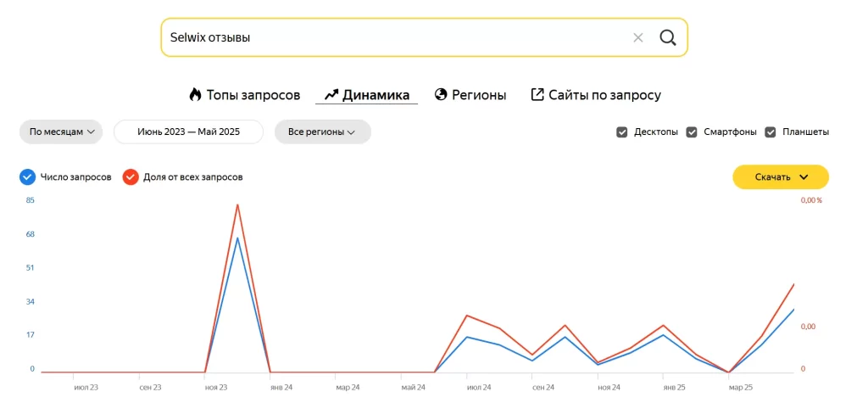Select the Динамика tab
The height and width of the screenshot is (403, 868).
366,95
